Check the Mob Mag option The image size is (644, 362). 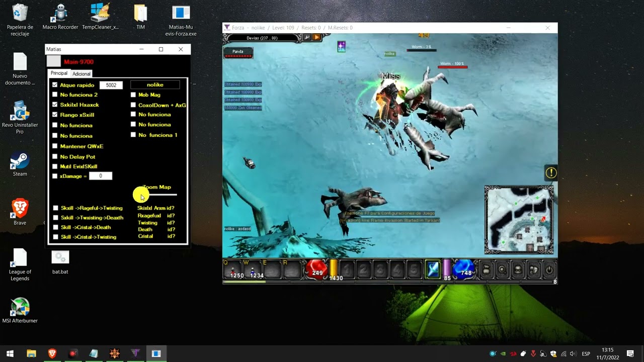click(x=133, y=95)
